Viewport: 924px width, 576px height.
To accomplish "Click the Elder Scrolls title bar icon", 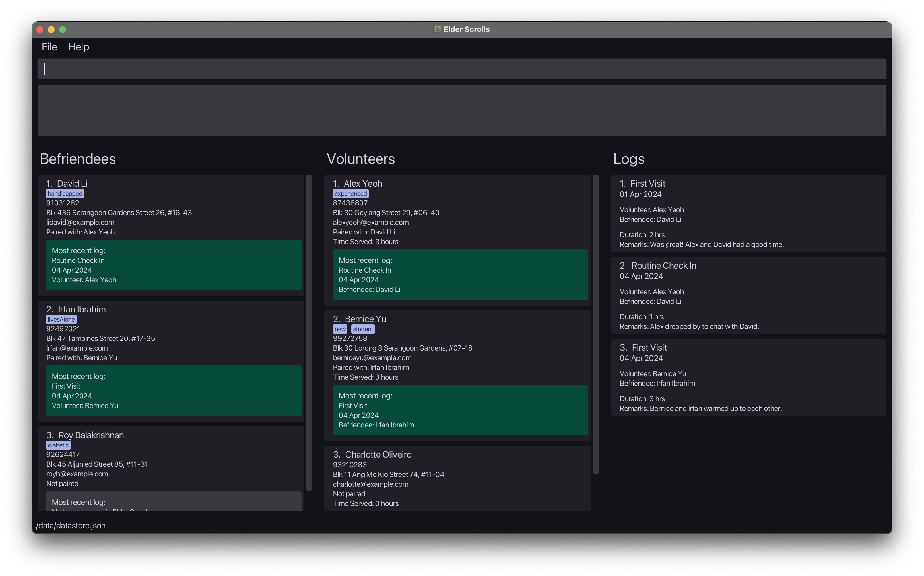I will [x=437, y=29].
